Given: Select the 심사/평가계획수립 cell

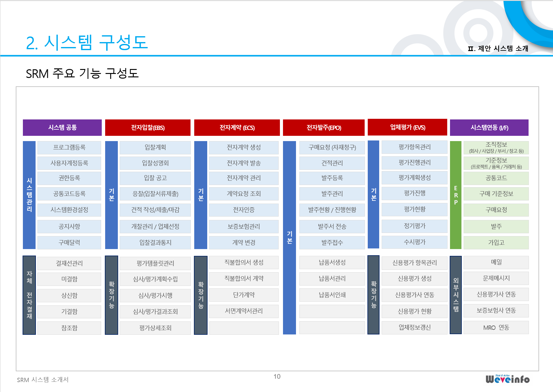Looking at the screenshot, I should tap(155, 279).
